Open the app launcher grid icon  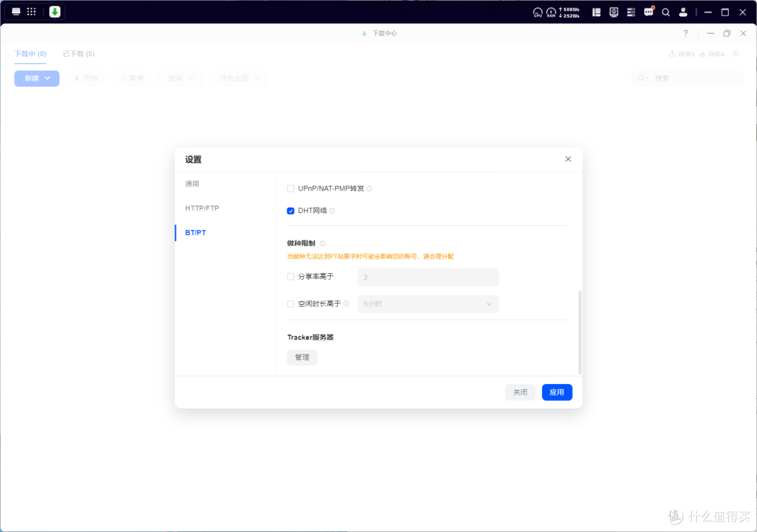click(x=32, y=12)
